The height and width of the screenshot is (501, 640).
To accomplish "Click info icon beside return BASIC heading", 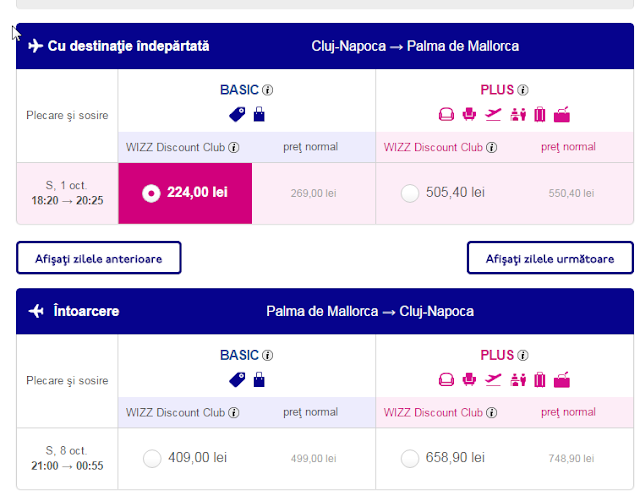I will click(267, 355).
